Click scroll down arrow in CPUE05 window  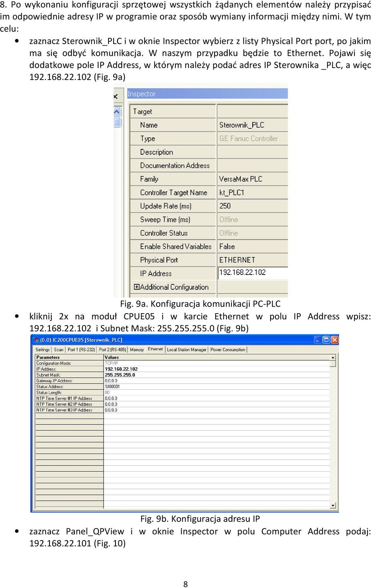coord(333,505)
